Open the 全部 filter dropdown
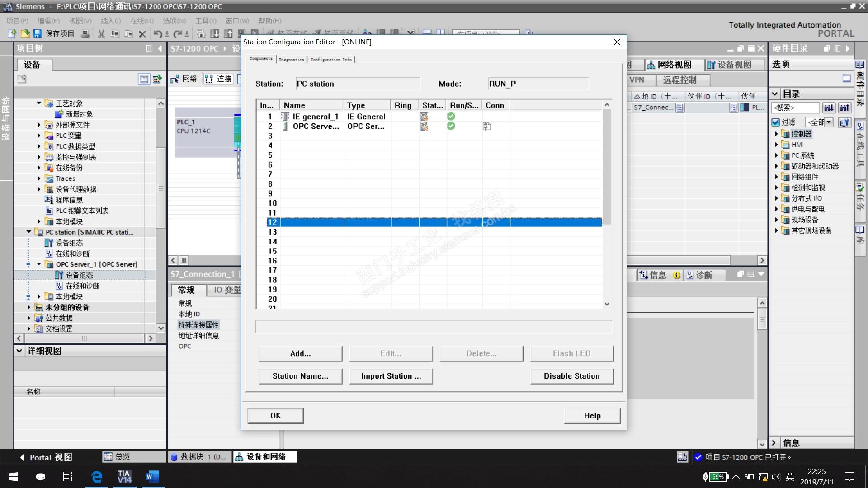The image size is (868, 488). tap(829, 122)
